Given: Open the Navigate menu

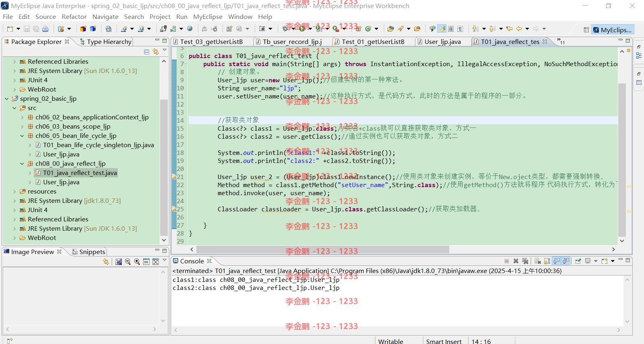Looking at the screenshot, I should click(105, 17).
